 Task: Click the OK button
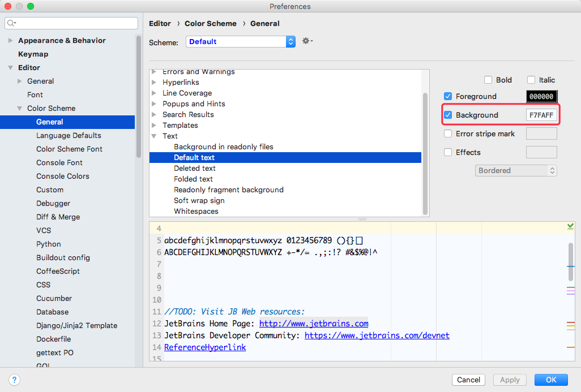550,380
